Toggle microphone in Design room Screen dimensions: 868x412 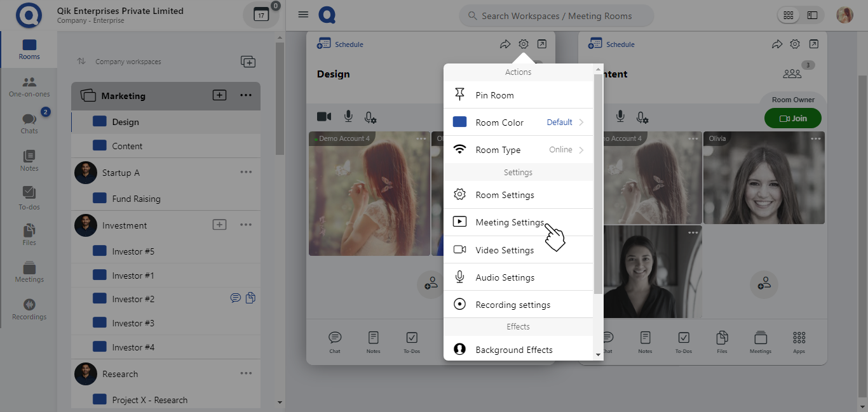[x=348, y=117]
